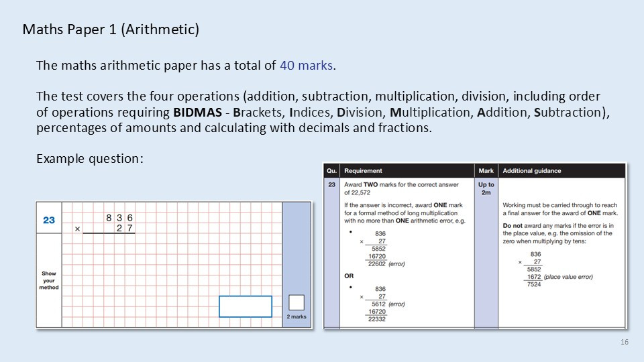This screenshot has width=644, height=362.
Task: Select the 'Maths Paper 1 (Arithmetic)' title
Action: [x=111, y=30]
